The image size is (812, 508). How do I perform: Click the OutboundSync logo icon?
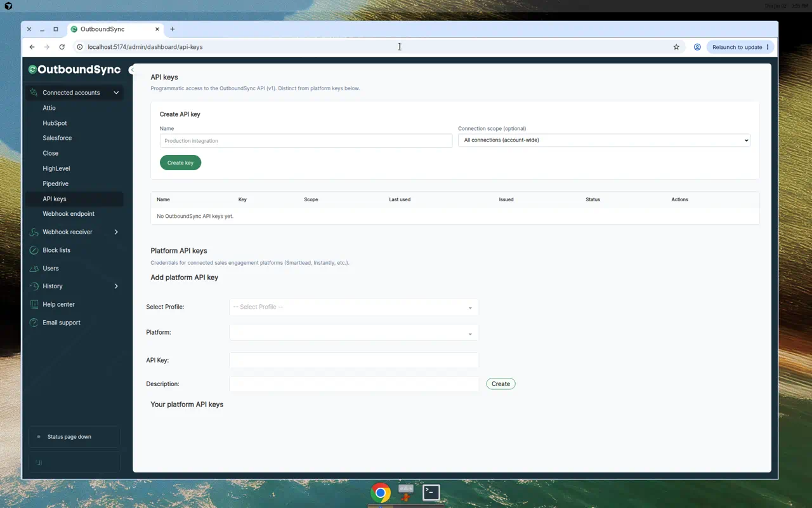(32, 69)
